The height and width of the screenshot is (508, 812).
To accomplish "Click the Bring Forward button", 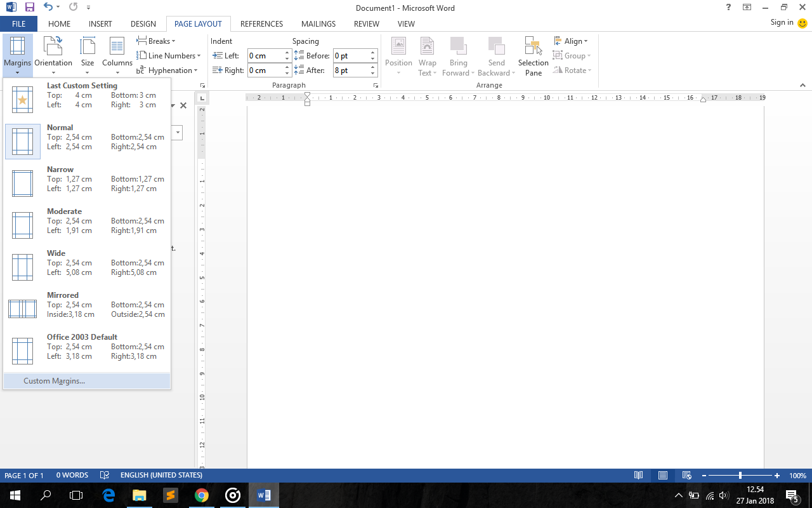I will (x=458, y=56).
